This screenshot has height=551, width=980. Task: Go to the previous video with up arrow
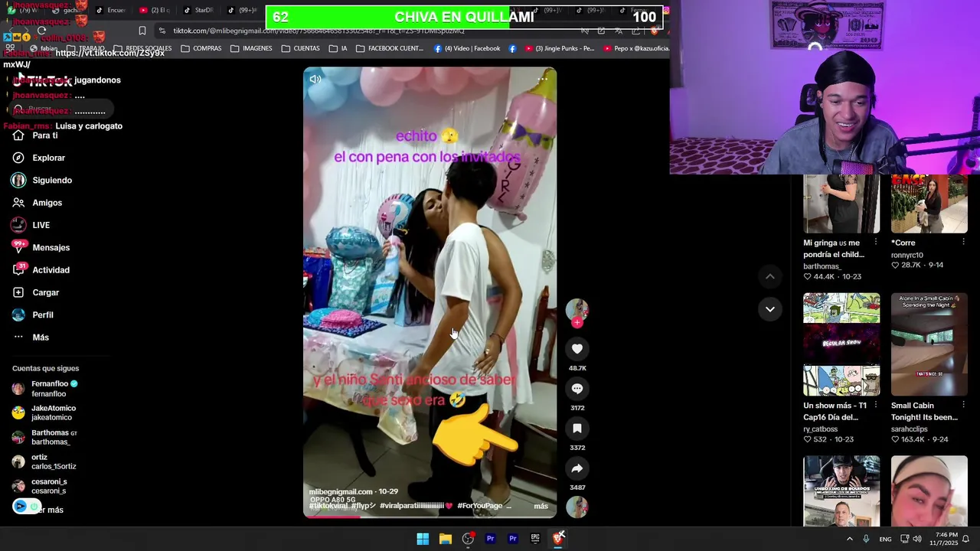tap(770, 276)
